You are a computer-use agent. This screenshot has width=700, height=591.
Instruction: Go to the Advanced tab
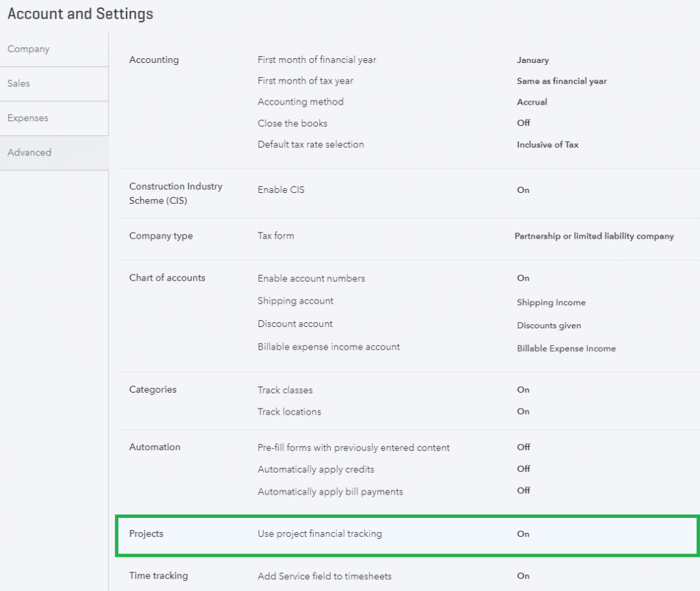coord(53,153)
